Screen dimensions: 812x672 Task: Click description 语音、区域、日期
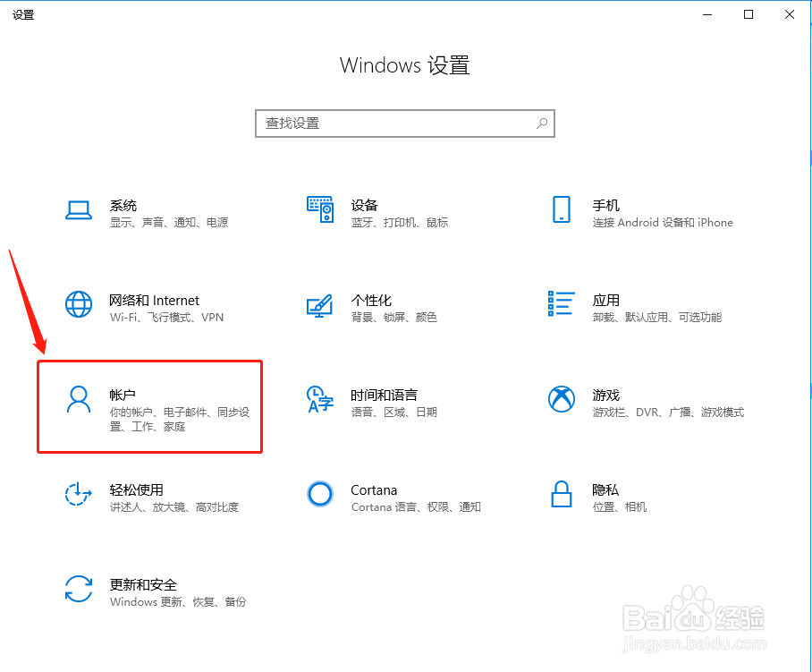(x=394, y=413)
